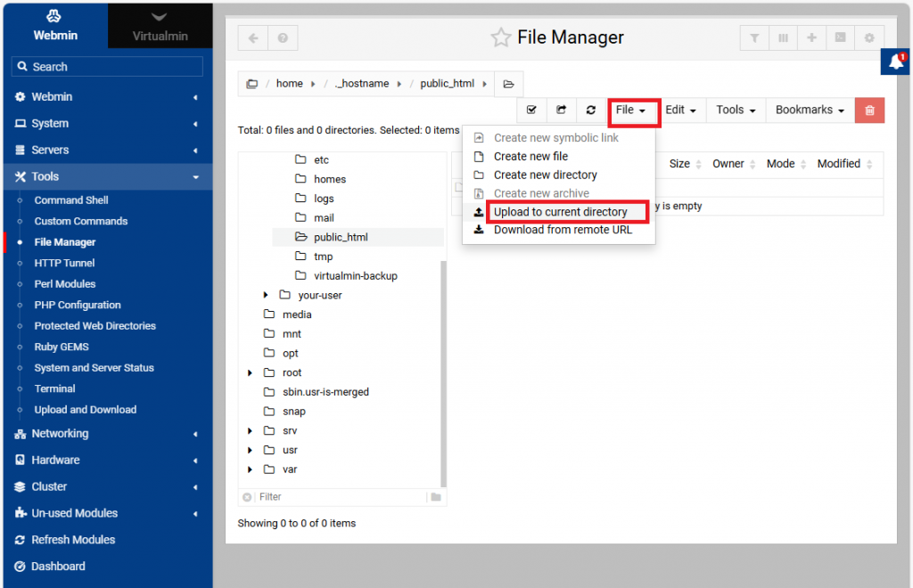Open module settings gear icon

tap(869, 38)
